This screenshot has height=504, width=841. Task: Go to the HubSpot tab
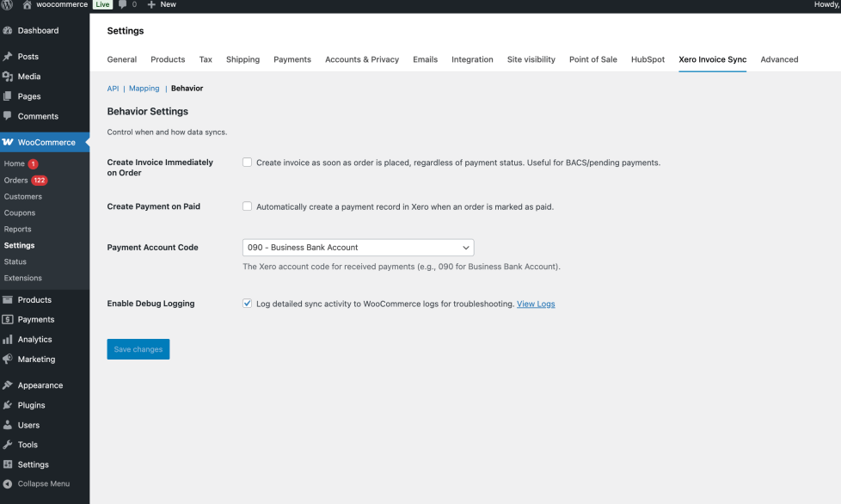click(x=648, y=59)
